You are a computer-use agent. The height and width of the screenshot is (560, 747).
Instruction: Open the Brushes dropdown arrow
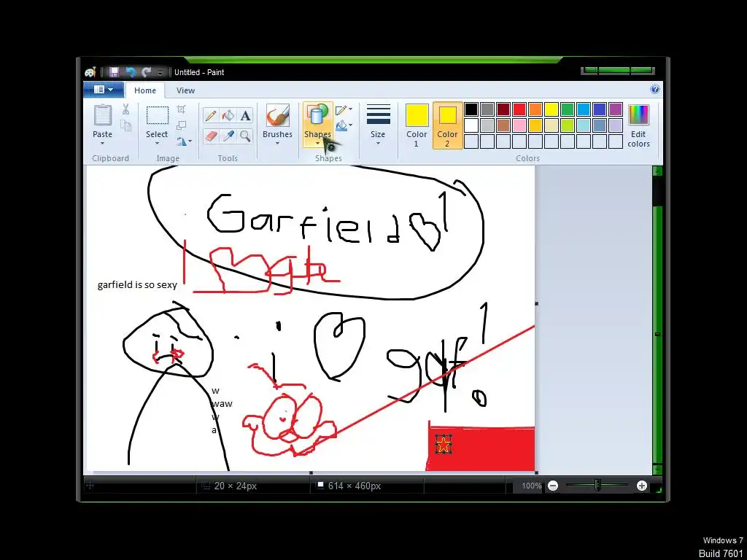coord(277,144)
